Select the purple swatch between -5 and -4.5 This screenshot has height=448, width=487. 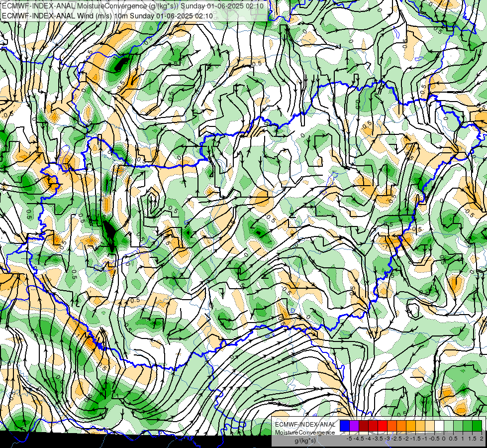(x=354, y=426)
